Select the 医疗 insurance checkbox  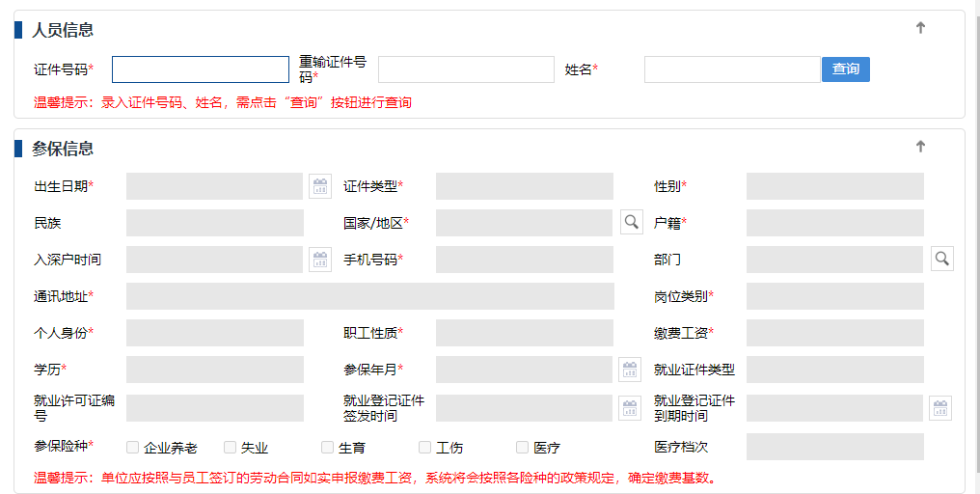523,447
